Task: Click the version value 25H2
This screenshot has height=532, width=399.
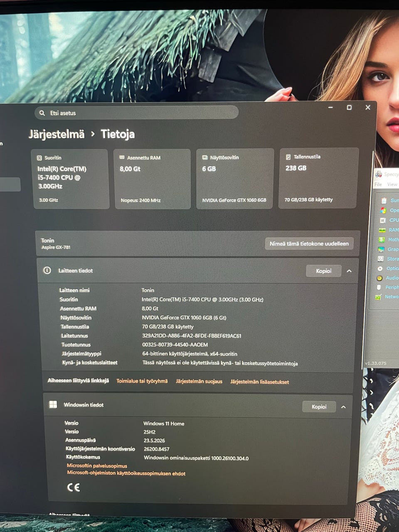Action: pyautogui.click(x=150, y=432)
